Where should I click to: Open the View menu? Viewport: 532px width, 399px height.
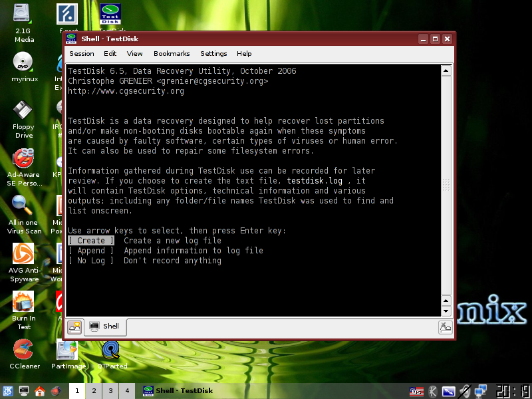pos(134,54)
